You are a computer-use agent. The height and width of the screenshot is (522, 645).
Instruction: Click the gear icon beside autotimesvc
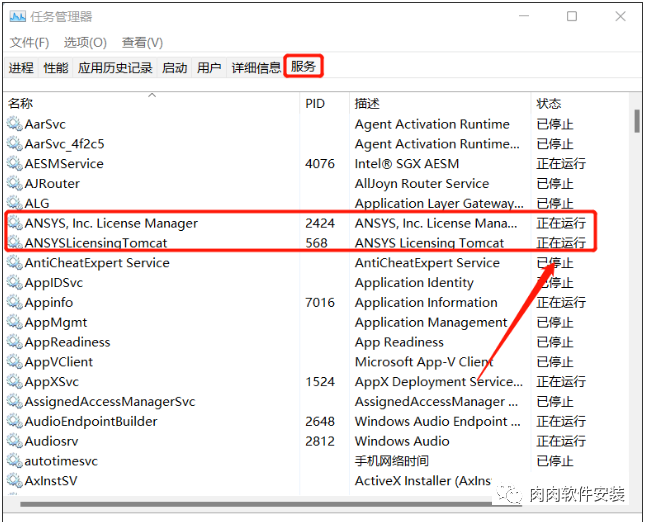pyautogui.click(x=14, y=460)
